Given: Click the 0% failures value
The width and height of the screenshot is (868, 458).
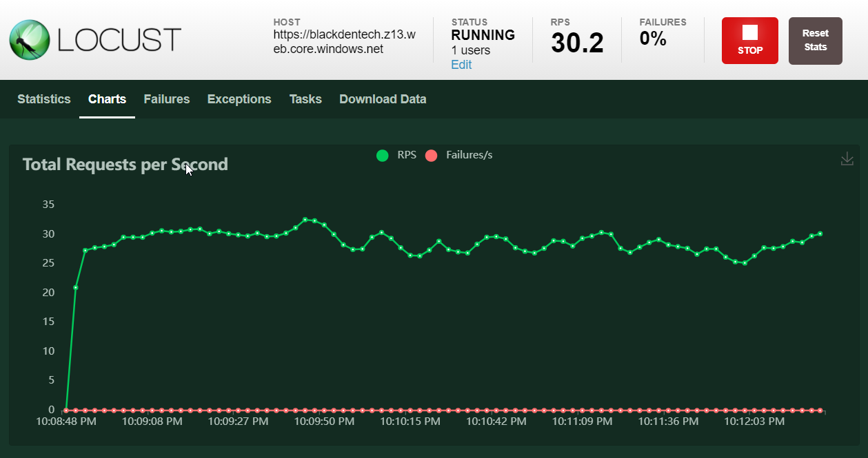Looking at the screenshot, I should click(653, 39).
